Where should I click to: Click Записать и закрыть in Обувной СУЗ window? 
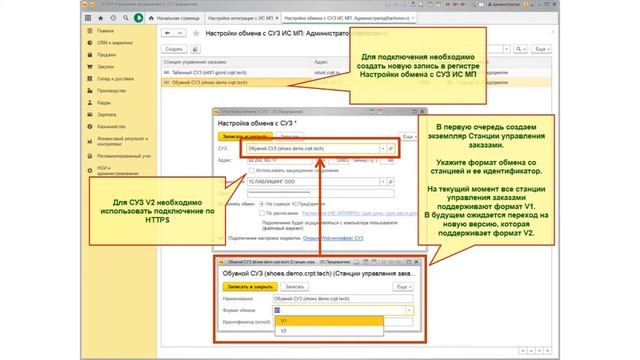250,287
